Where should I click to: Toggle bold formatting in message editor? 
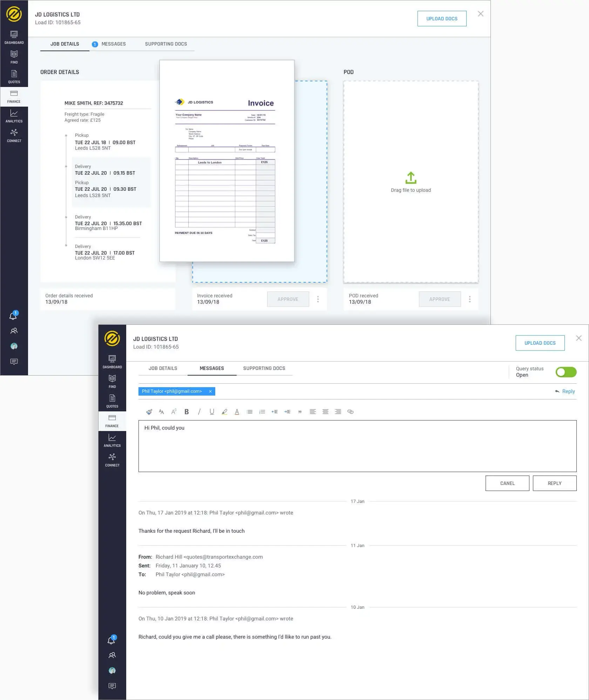coord(187,412)
